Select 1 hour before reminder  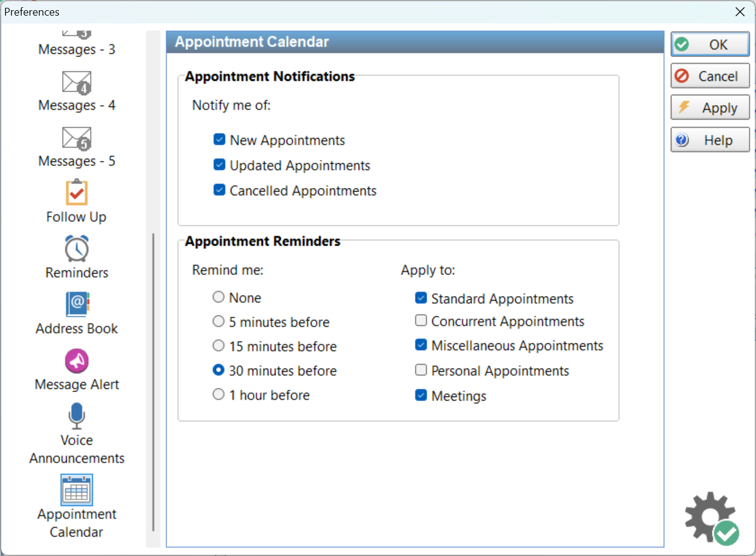(219, 395)
